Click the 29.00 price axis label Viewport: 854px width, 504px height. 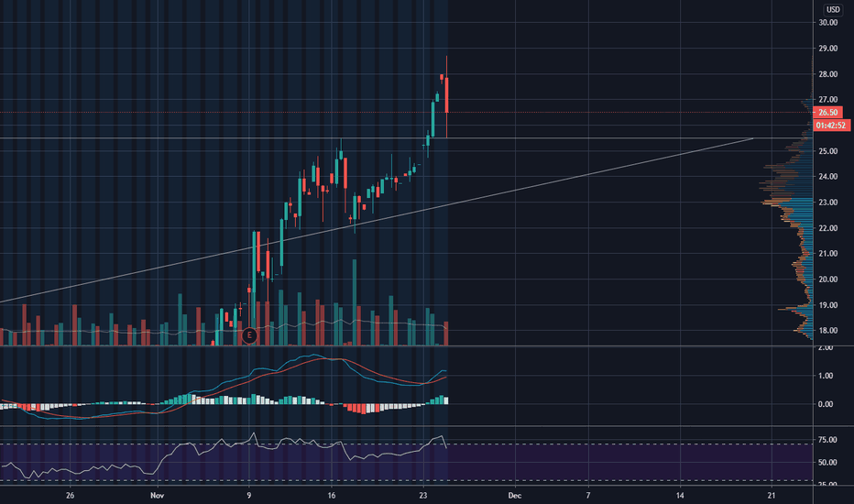pos(827,49)
